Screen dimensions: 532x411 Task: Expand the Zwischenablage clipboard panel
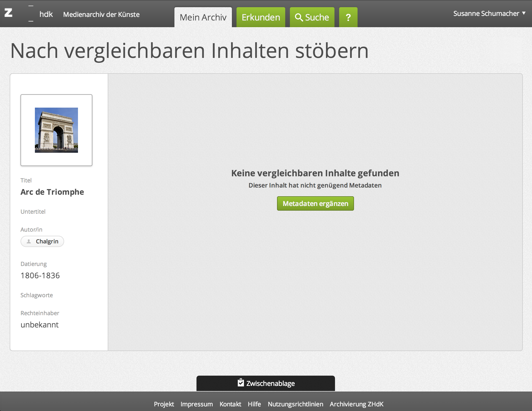pos(270,383)
